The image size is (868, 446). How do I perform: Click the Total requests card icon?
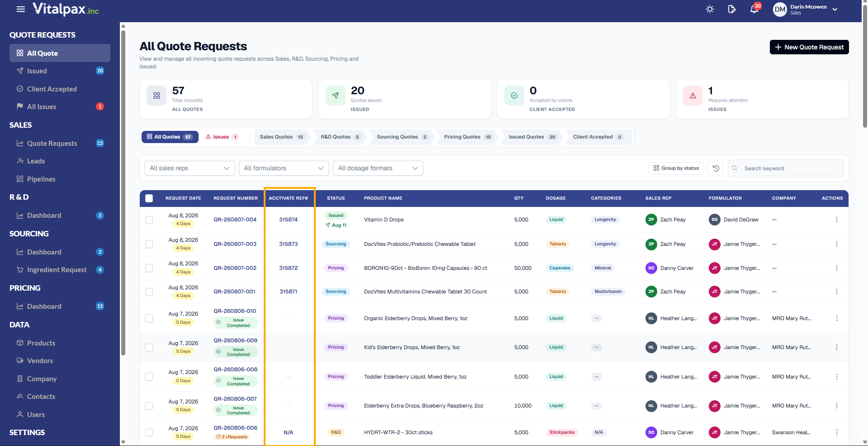click(157, 96)
